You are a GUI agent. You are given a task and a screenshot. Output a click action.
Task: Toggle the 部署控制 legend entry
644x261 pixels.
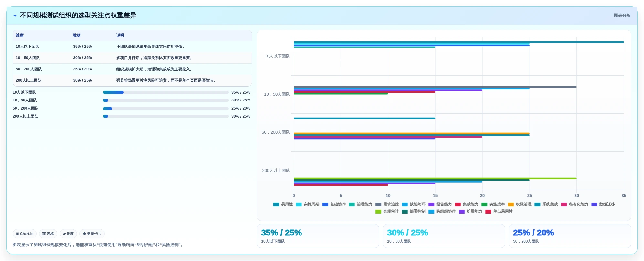point(413,212)
